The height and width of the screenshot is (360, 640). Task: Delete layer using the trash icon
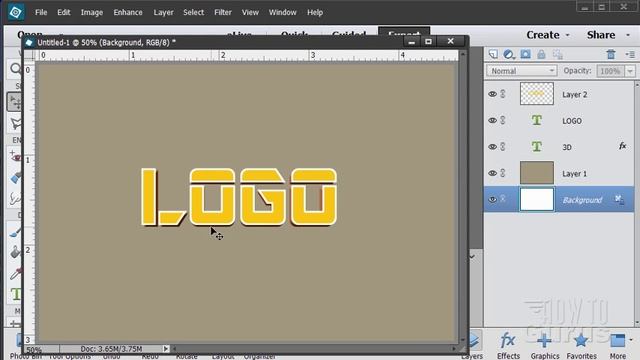(611, 54)
